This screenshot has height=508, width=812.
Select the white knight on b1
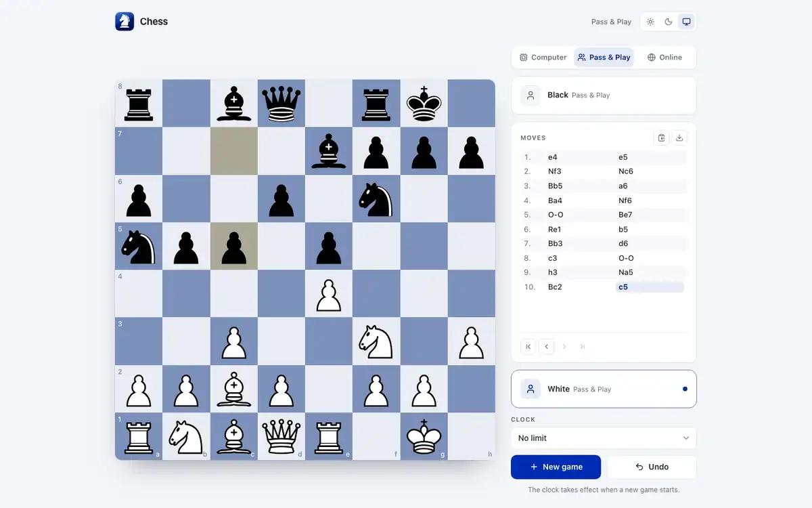point(186,437)
